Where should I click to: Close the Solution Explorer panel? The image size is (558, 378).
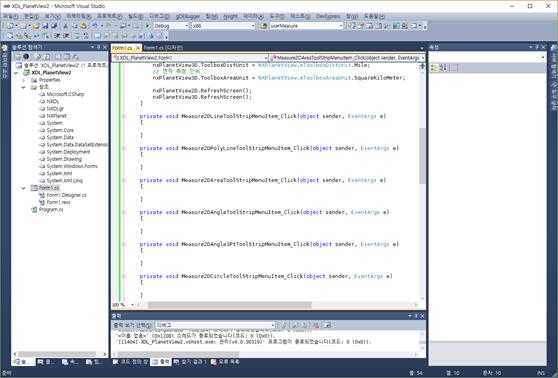105,47
